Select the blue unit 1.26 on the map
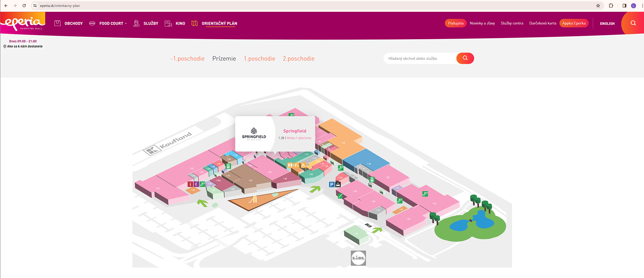This screenshot has height=278, width=644. (x=367, y=161)
